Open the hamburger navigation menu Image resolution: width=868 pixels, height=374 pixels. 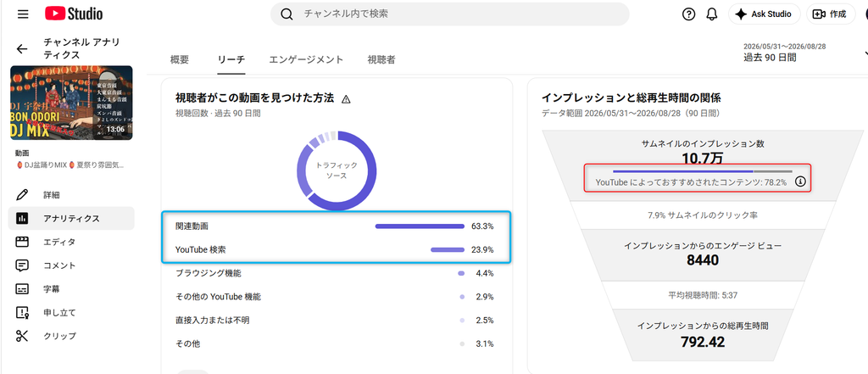point(23,14)
